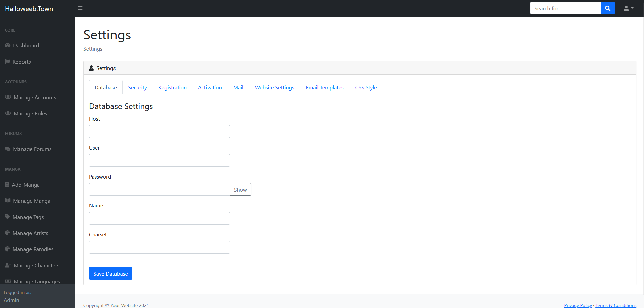Click the Manage Artists palette icon
Screen dimensions: 644x308
[7, 233]
